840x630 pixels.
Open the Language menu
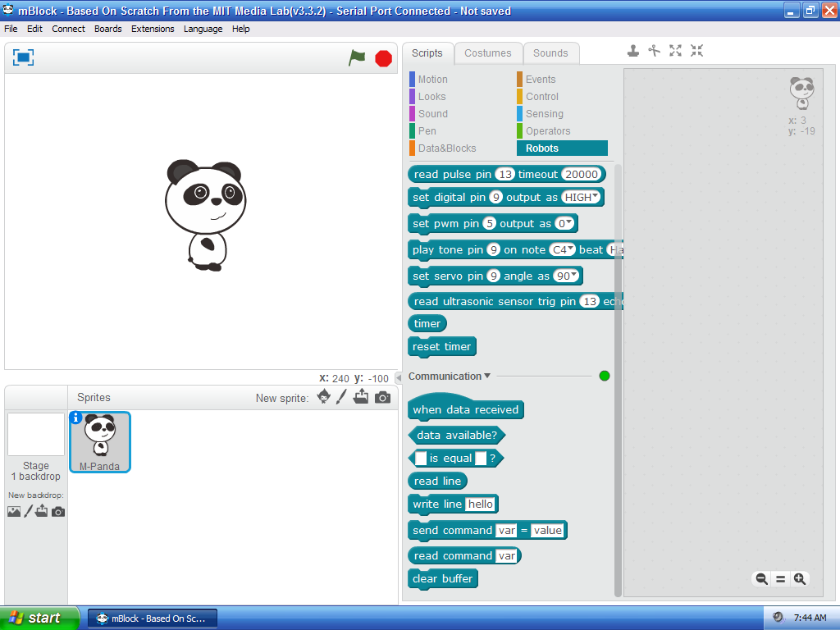click(203, 29)
